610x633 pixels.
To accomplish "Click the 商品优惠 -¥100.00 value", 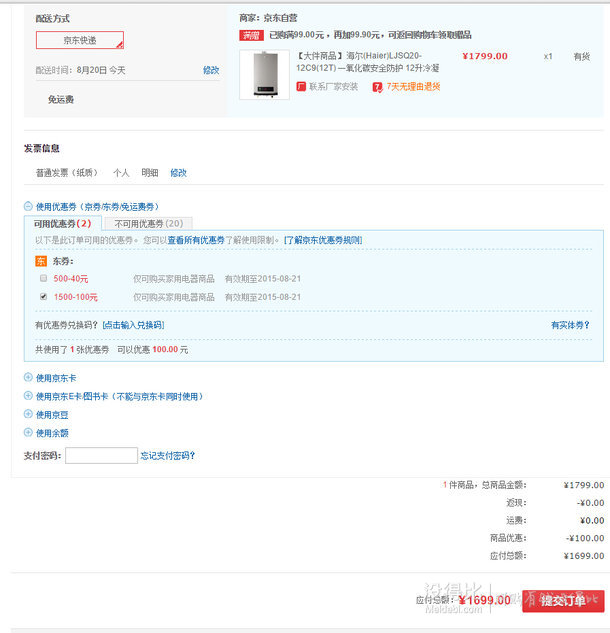I will coord(585,538).
